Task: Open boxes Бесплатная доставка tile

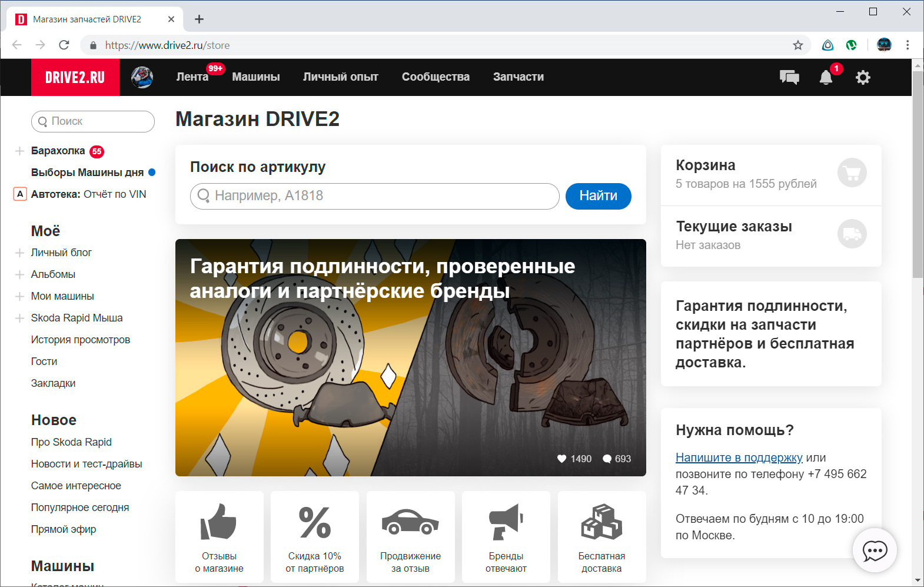Action: click(601, 537)
